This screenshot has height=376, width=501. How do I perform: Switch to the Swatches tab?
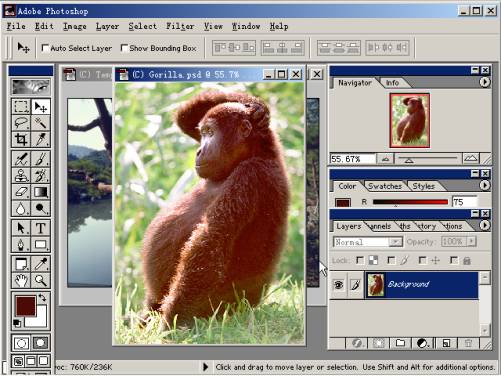(385, 186)
